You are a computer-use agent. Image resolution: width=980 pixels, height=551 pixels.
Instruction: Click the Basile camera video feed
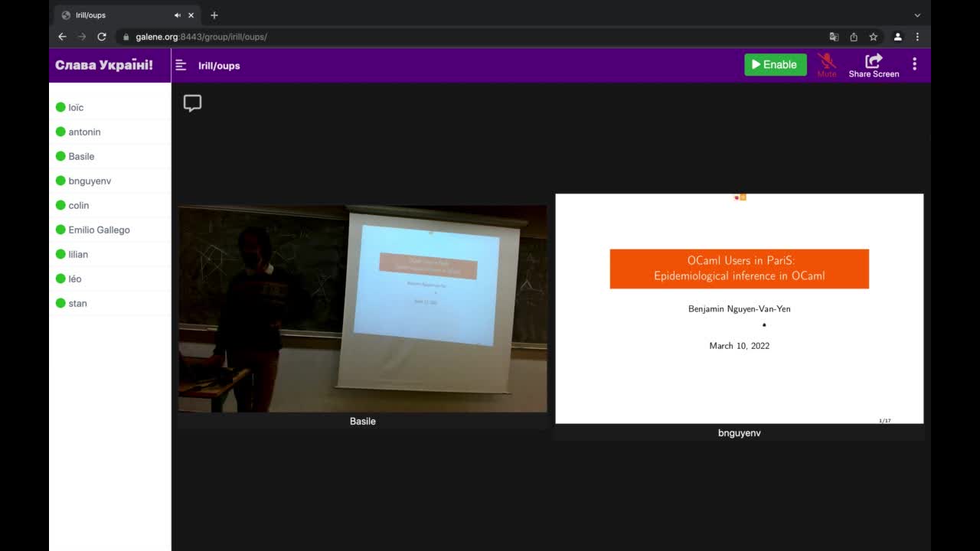[x=363, y=308]
